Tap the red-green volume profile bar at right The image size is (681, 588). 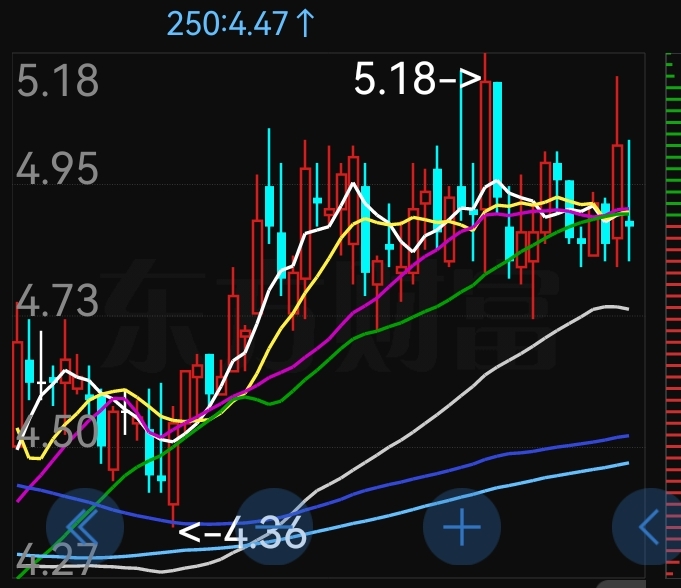(673, 316)
